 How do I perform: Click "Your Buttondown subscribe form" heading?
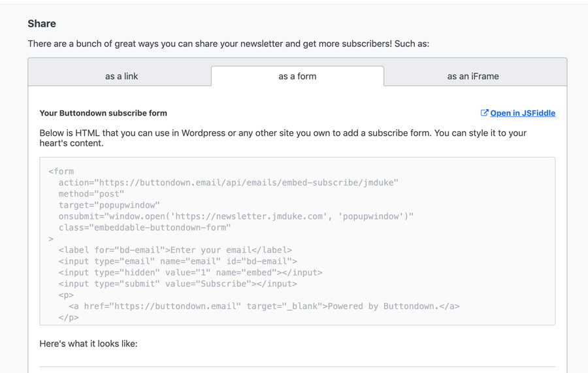pyautogui.click(x=103, y=113)
